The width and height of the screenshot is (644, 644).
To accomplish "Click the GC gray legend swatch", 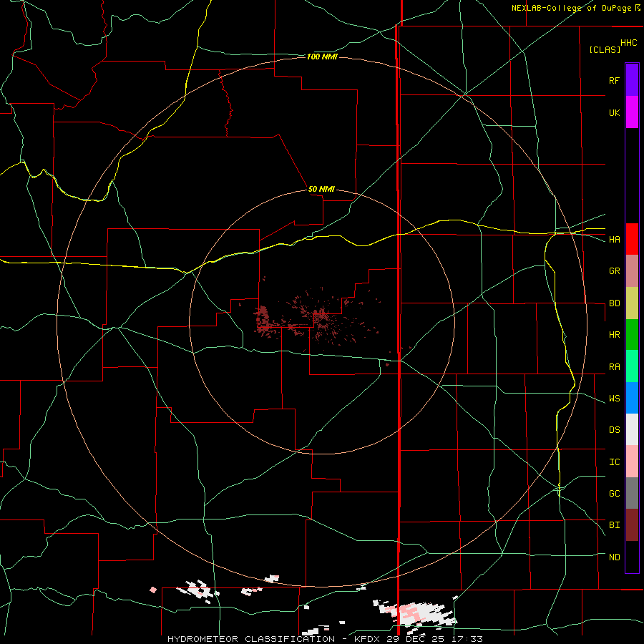I will point(632,493).
